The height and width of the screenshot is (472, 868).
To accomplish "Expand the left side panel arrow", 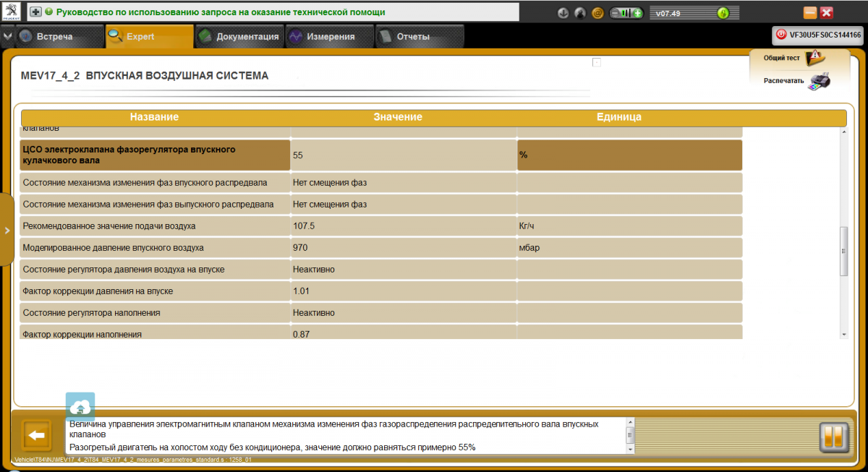I will (x=7, y=231).
